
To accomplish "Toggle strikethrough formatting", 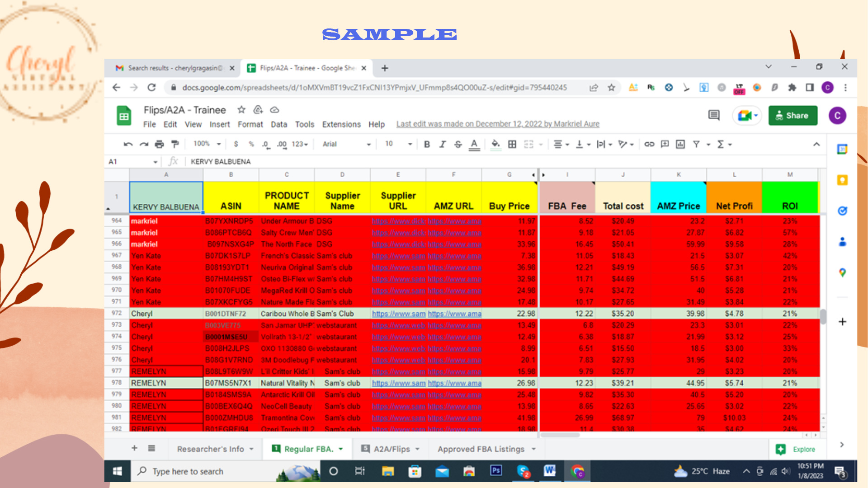I will tap(458, 144).
